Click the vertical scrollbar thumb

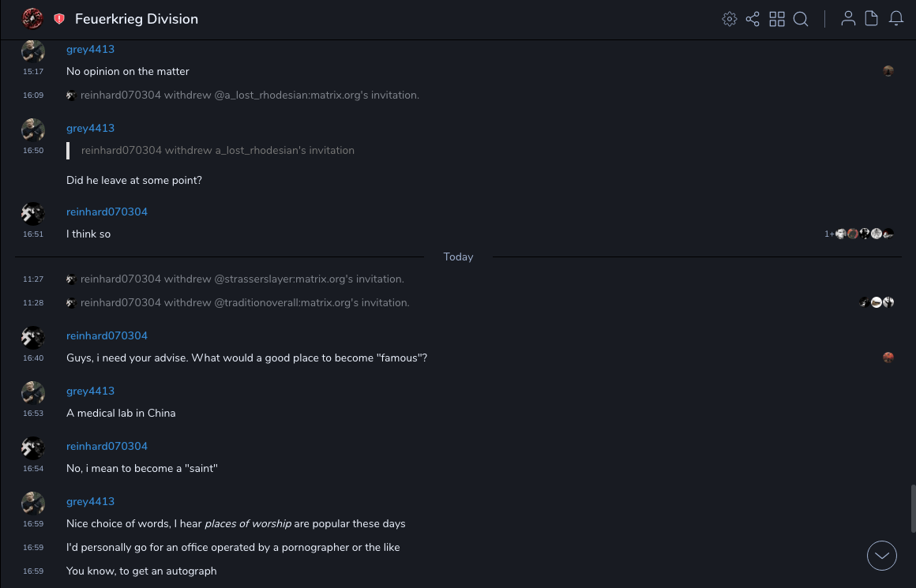(x=913, y=508)
